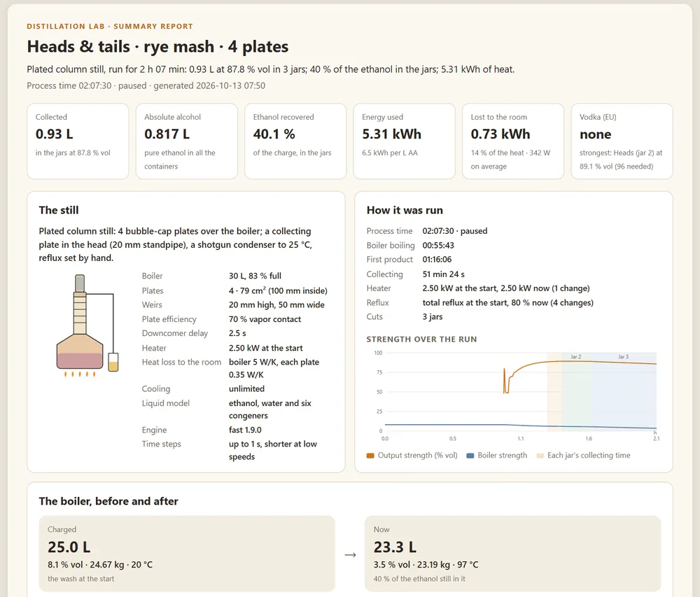Image resolution: width=700 pixels, height=597 pixels.
Task: Click Plate efficiency '70 % vapor contact'
Action: click(265, 319)
